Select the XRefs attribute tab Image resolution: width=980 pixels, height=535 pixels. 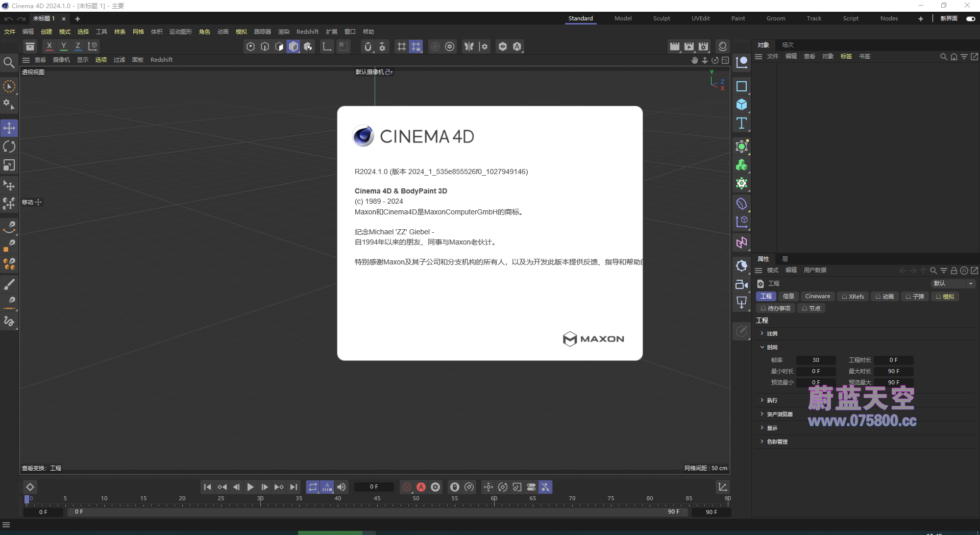[853, 296]
